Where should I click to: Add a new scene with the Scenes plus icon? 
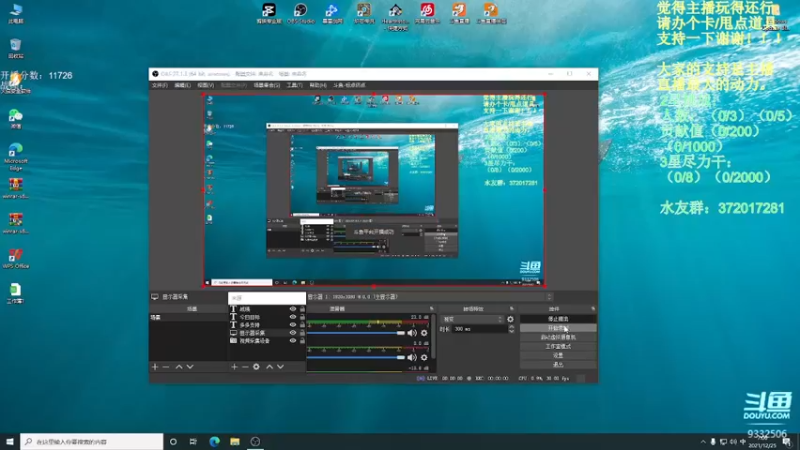click(x=155, y=367)
